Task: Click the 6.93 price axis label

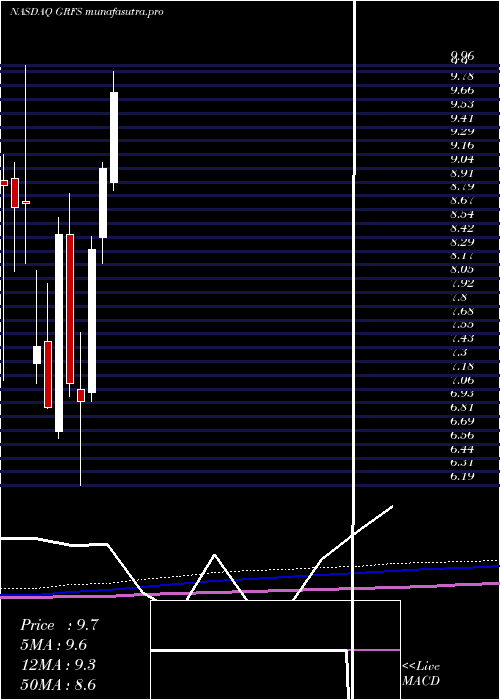Action: 462,394
